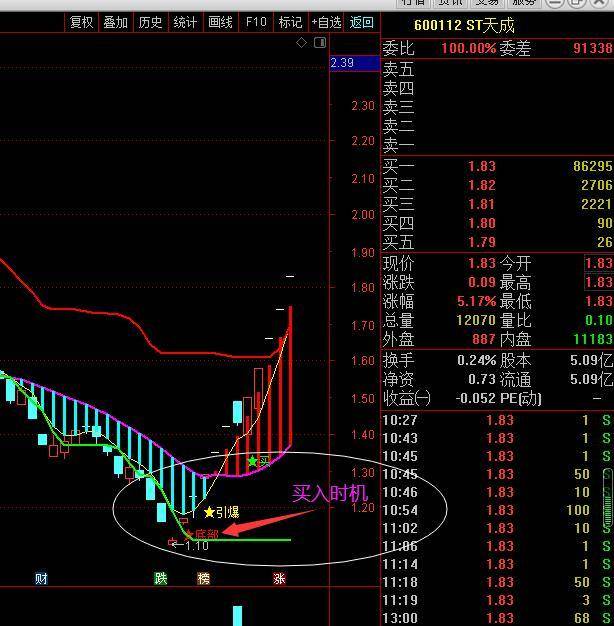
Task: Click the 标记 mark button
Action: tap(290, 22)
